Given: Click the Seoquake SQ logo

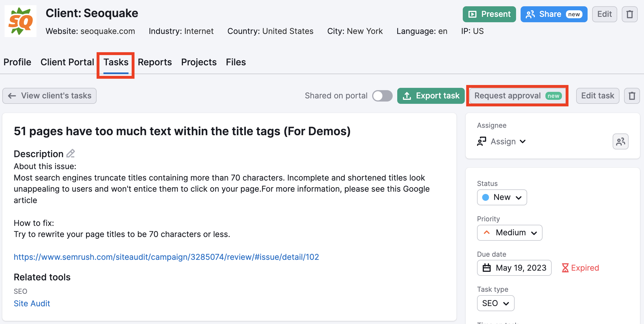Looking at the screenshot, I should 21,21.
